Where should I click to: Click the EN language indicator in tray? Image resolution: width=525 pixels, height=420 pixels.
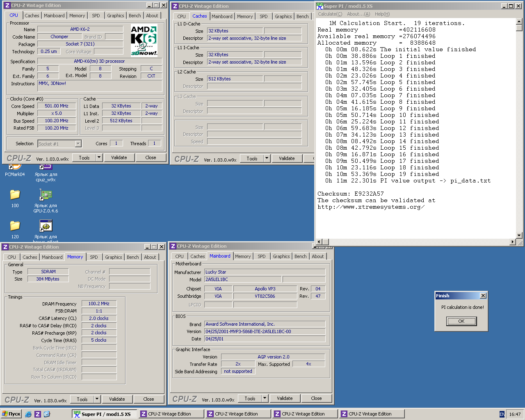pyautogui.click(x=502, y=414)
